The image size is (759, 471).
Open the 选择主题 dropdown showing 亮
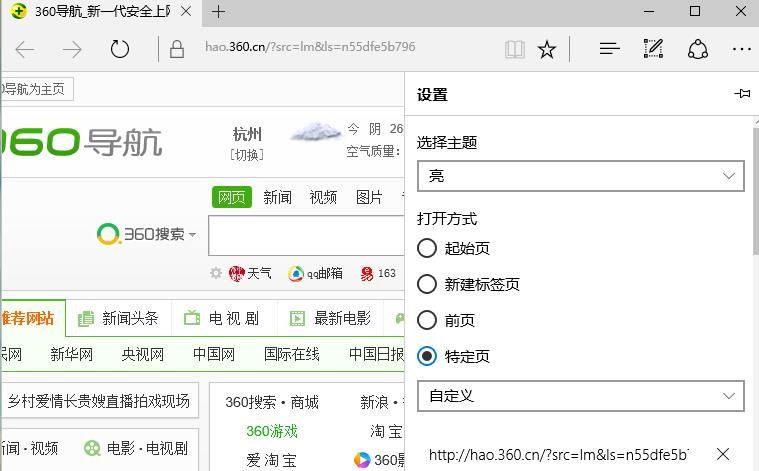pyautogui.click(x=580, y=176)
